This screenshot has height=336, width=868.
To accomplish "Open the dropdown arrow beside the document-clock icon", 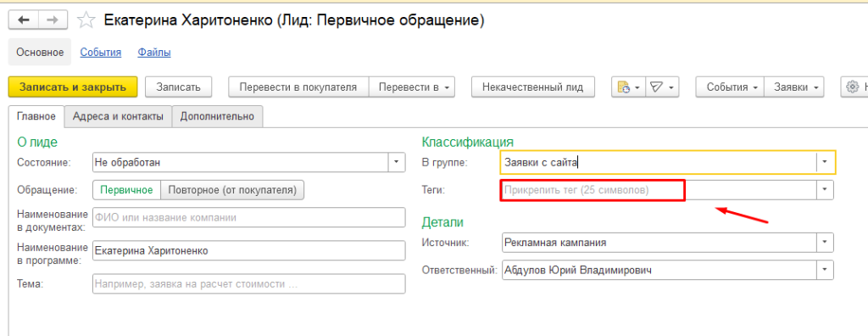I will pos(637,87).
